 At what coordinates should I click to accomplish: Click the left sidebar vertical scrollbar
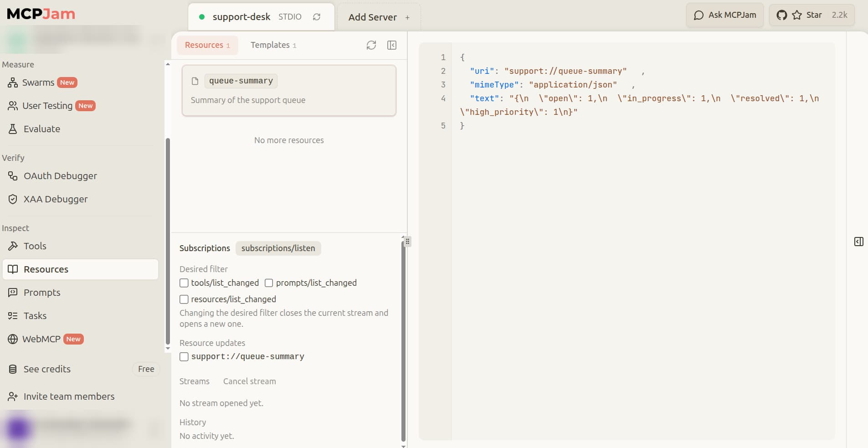click(x=168, y=242)
